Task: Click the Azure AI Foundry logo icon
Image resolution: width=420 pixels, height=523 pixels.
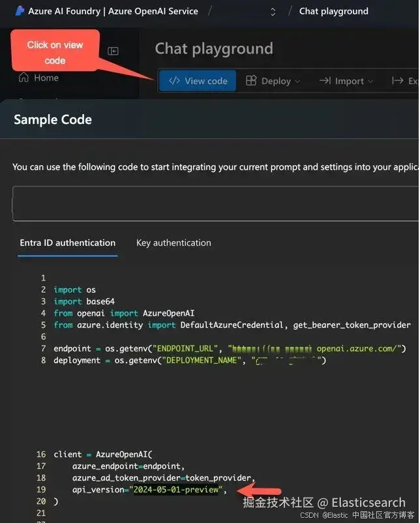Action: pyautogui.click(x=20, y=11)
